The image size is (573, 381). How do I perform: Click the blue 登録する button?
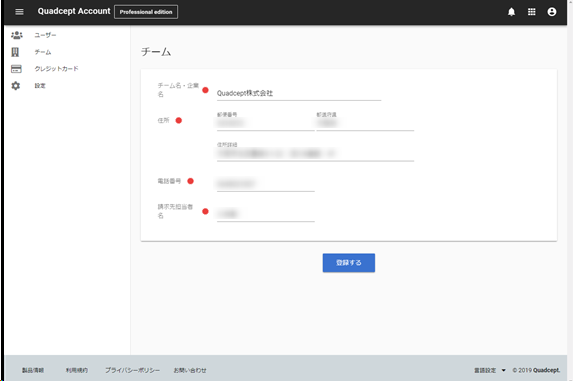click(349, 263)
